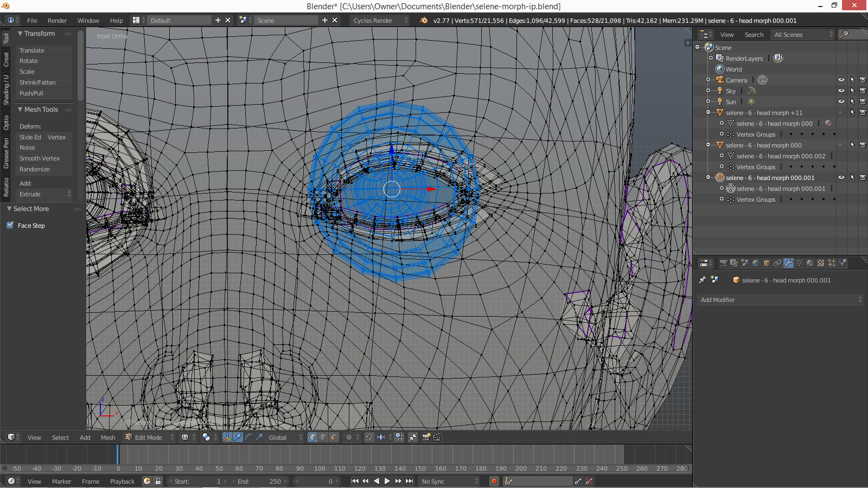The image size is (868, 488).
Task: Collapse the Transform panel
Action: tap(20, 34)
